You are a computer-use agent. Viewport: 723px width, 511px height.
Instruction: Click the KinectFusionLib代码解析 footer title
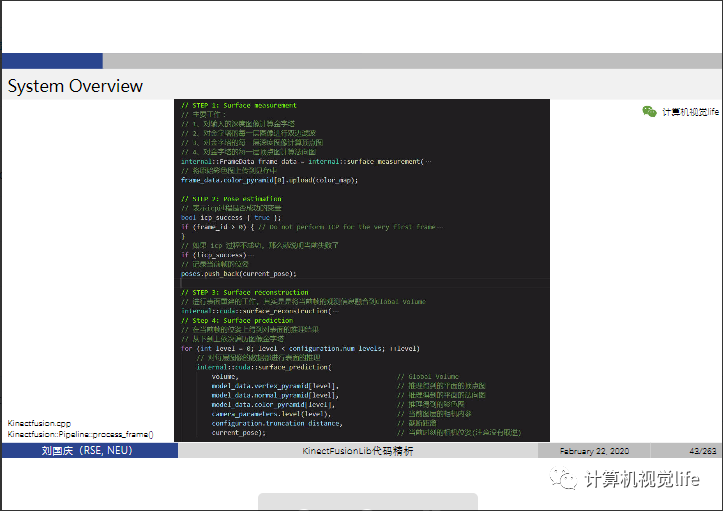click(x=358, y=451)
